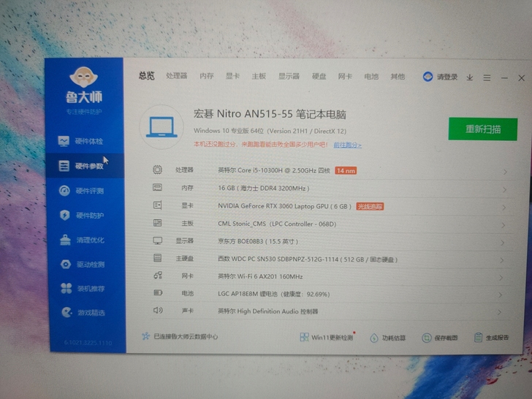This screenshot has width=532, height=399.
Task: Click the 主硬盘 disk row icon
Action: (x=157, y=258)
